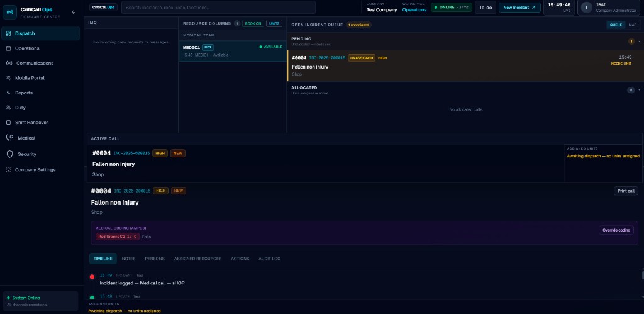The width and height of the screenshot is (644, 314).
Task: Select the Actions tab
Action: click(240, 259)
